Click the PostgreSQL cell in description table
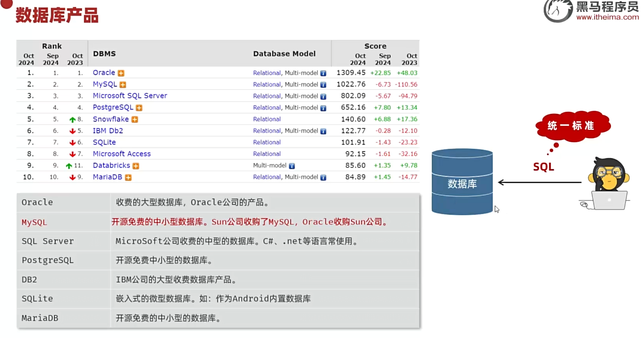The image size is (644, 338). [64, 260]
